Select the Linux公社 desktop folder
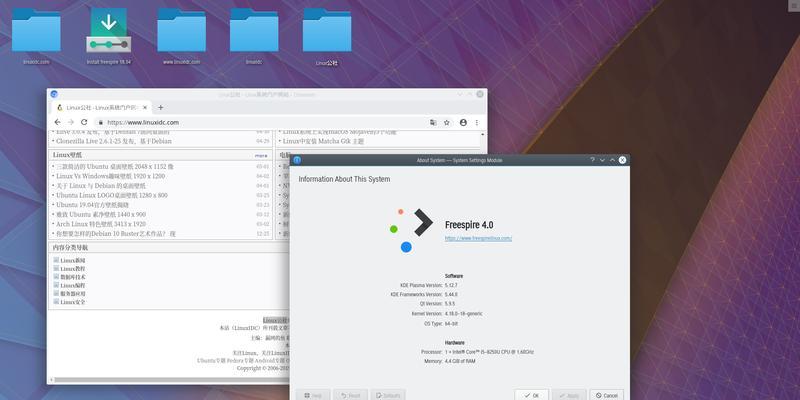Image resolution: width=800 pixels, height=400 pixels. (327, 36)
